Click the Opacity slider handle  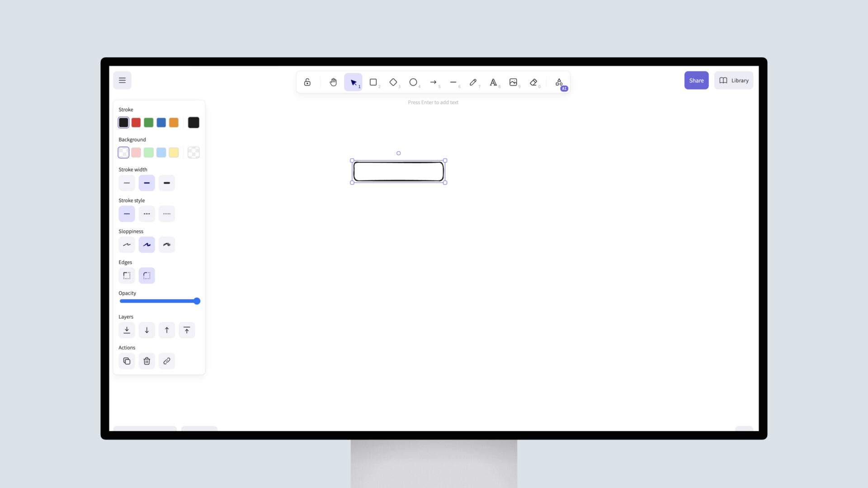197,301
